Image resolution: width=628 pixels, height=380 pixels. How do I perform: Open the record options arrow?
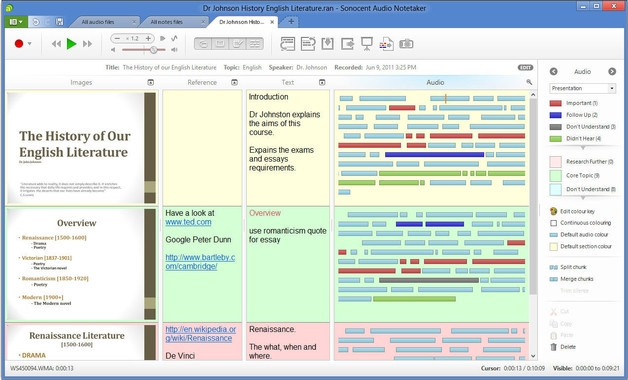(30, 44)
